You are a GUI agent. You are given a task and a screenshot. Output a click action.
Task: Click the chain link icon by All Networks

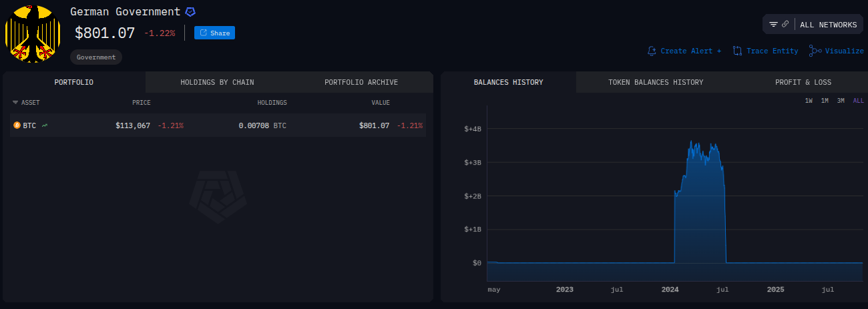(x=785, y=25)
